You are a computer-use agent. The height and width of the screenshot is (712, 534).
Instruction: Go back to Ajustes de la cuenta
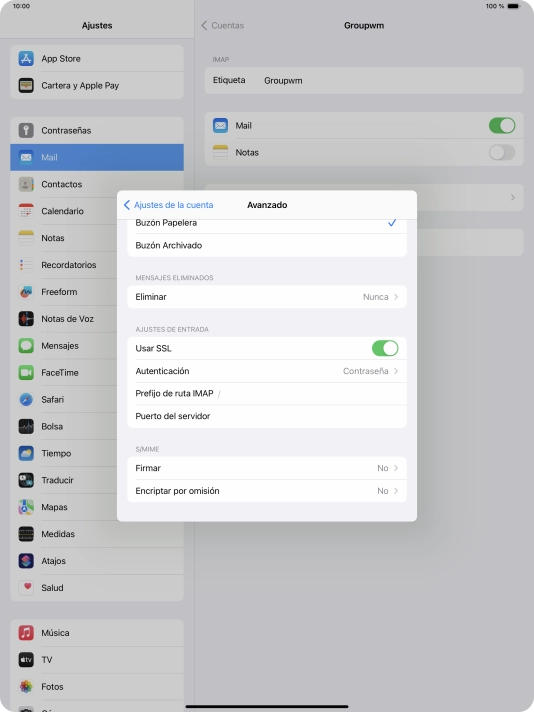168,205
